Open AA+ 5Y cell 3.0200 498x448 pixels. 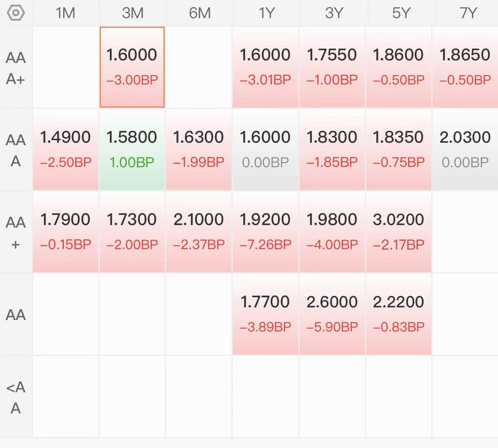click(399, 232)
